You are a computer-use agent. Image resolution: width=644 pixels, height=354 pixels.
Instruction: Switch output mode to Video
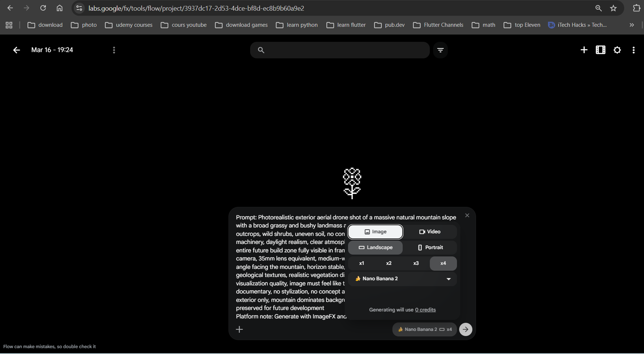[430, 231]
